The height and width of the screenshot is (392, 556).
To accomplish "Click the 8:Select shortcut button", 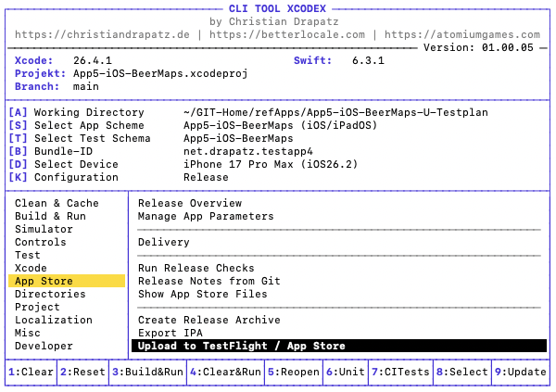I will (462, 372).
